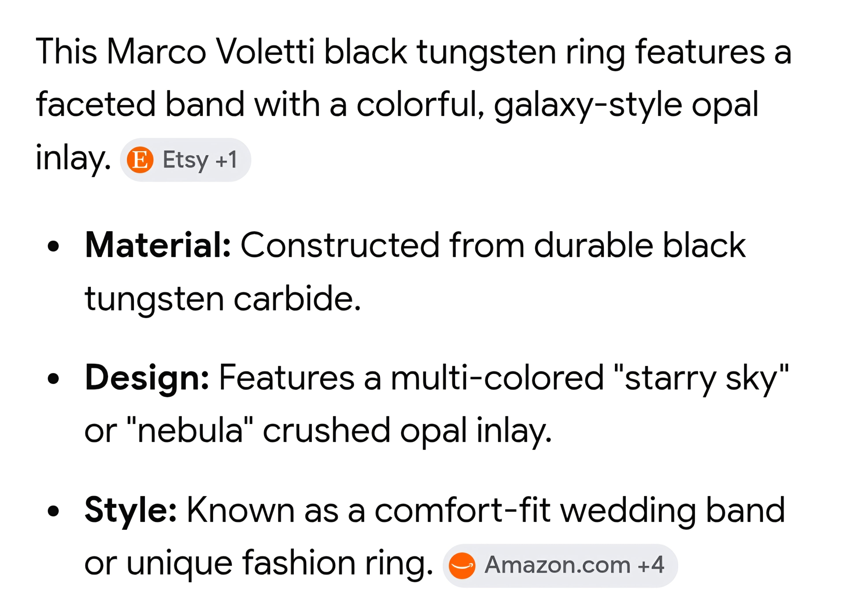Open the Amazon.com +4 source chip
Screen dimensions: 846x616
pos(560,566)
